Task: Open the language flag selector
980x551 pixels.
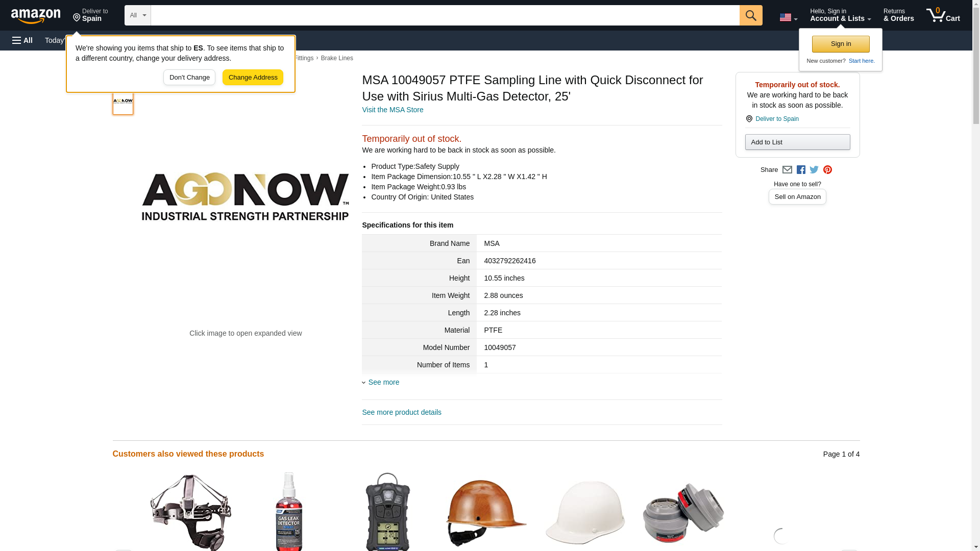Action: coord(788,17)
